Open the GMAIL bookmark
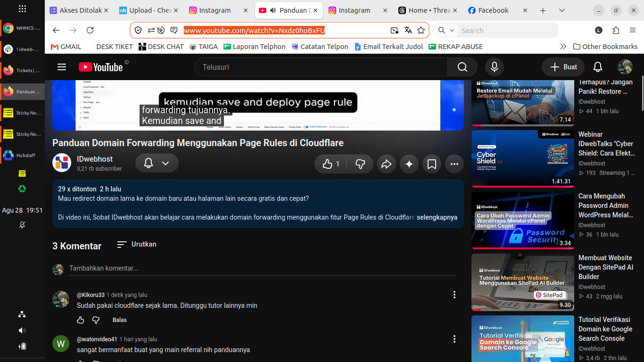The height and width of the screenshot is (362, 644). 66,47
